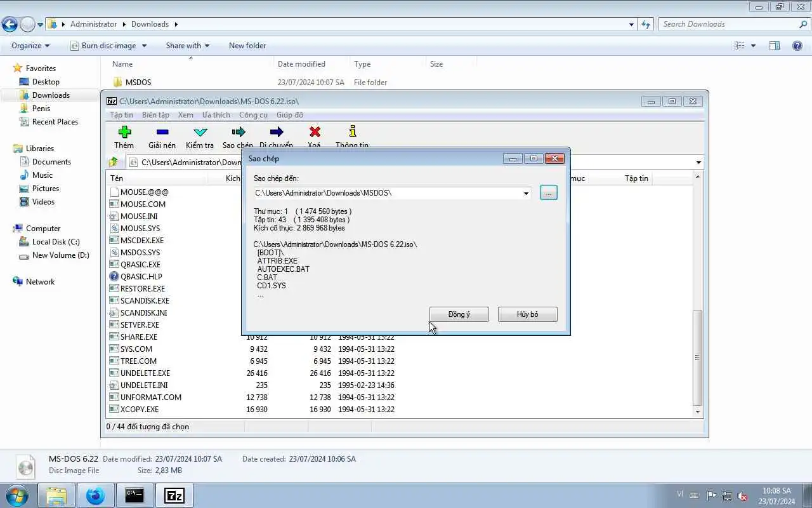Click the Command Prompt taskbar icon
Screen dimensions: 812x508
tap(134, 495)
